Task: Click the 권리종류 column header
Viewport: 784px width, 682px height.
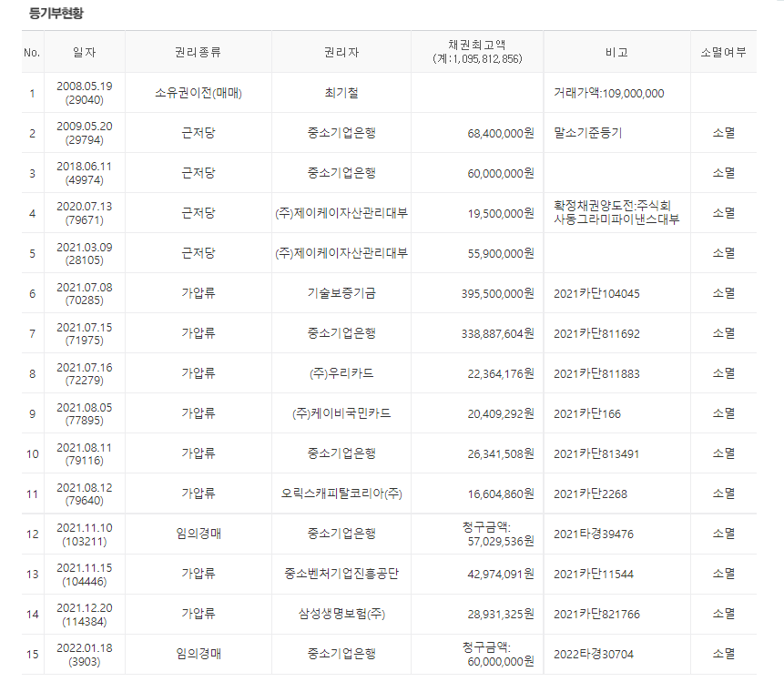Action: pyautogui.click(x=198, y=52)
